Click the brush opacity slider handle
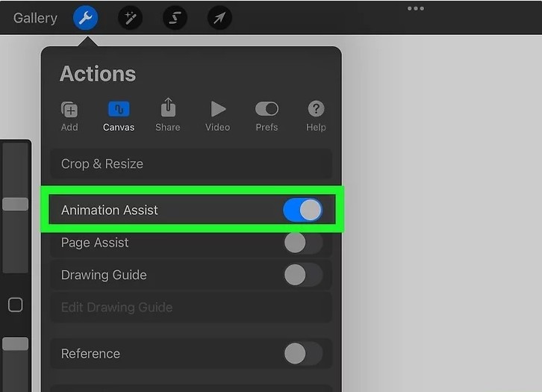 (15, 344)
